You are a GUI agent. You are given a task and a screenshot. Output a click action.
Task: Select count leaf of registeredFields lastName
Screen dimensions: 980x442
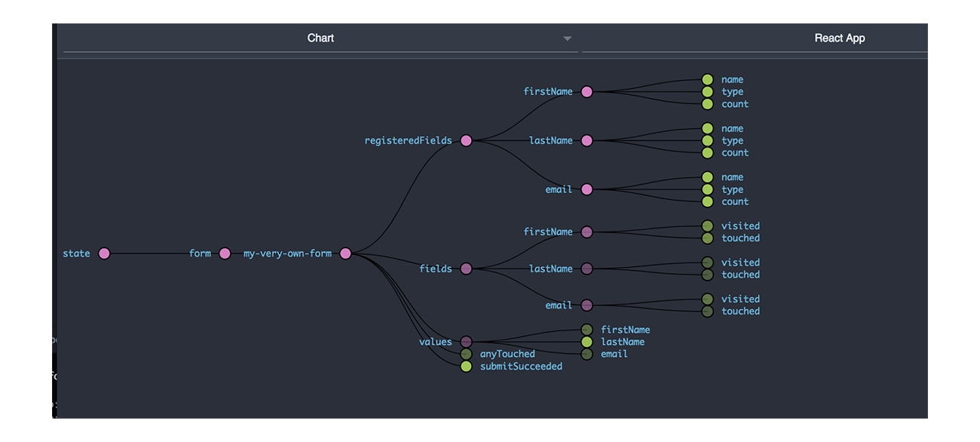point(707,152)
